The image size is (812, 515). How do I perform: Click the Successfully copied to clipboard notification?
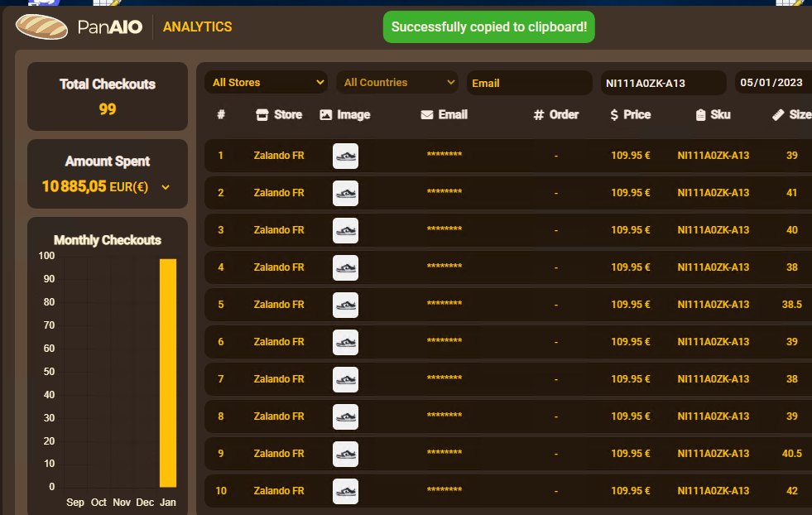pyautogui.click(x=489, y=27)
